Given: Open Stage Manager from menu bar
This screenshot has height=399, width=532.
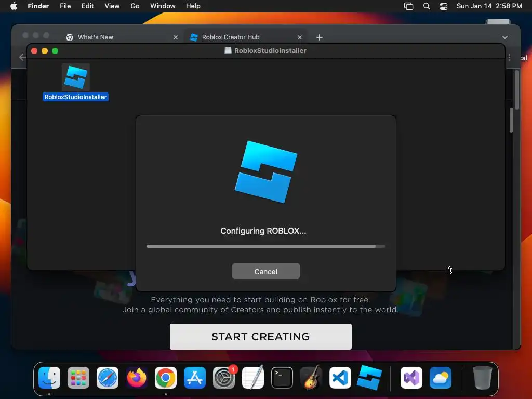Looking at the screenshot, I should (408, 6).
